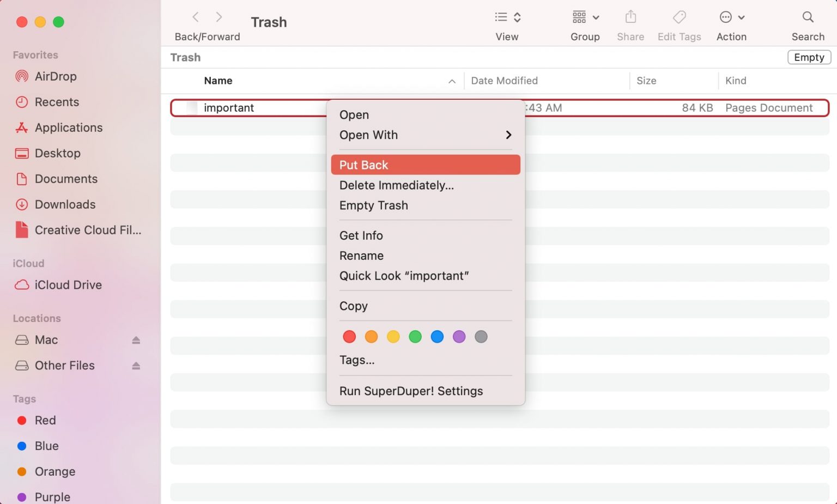Image resolution: width=837 pixels, height=504 pixels.
Task: Click the Edit Tags toolbar icon
Action: 679,17
